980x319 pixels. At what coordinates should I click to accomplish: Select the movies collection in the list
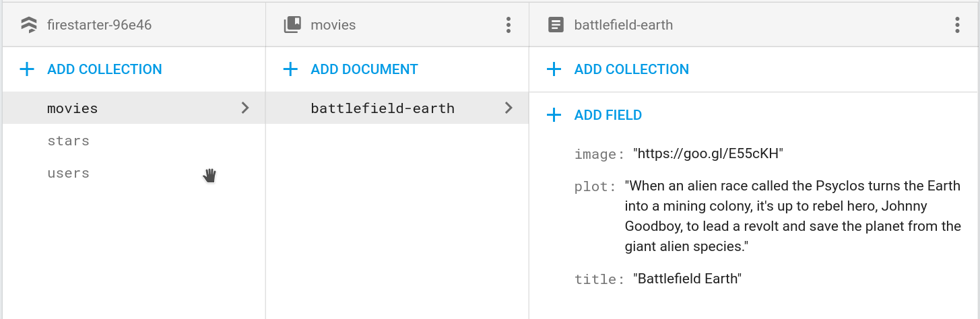[72, 108]
